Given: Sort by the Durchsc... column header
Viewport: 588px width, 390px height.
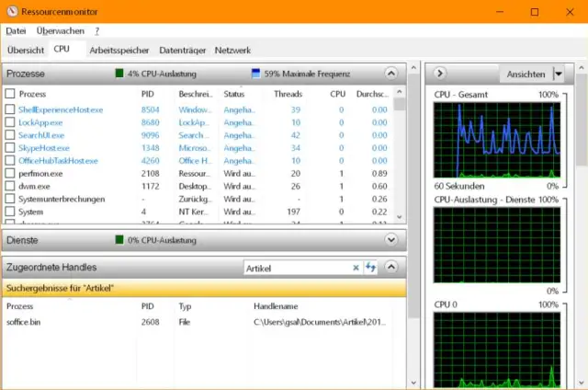Looking at the screenshot, I should click(x=372, y=94).
